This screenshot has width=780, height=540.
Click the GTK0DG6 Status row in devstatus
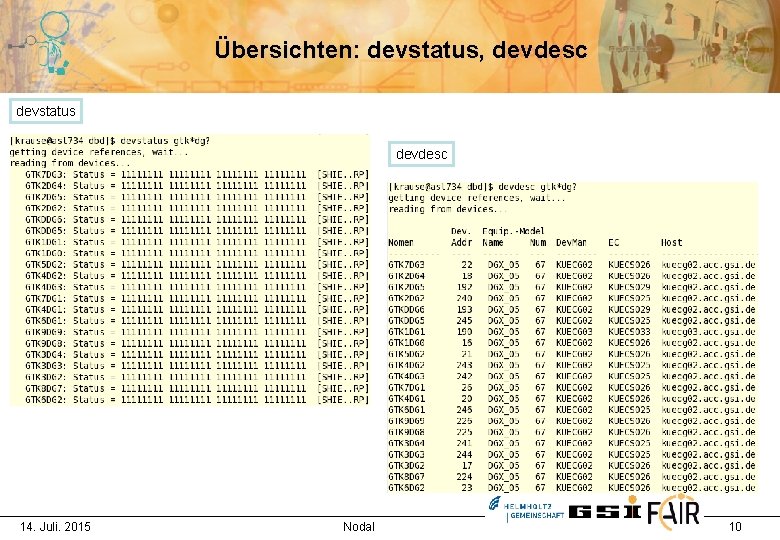click(x=197, y=219)
